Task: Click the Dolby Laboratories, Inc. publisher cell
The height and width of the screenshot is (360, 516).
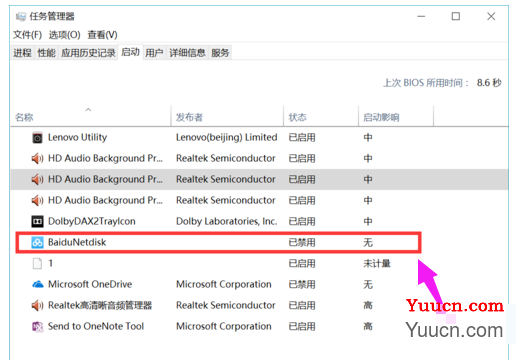Action: pyautogui.click(x=227, y=221)
